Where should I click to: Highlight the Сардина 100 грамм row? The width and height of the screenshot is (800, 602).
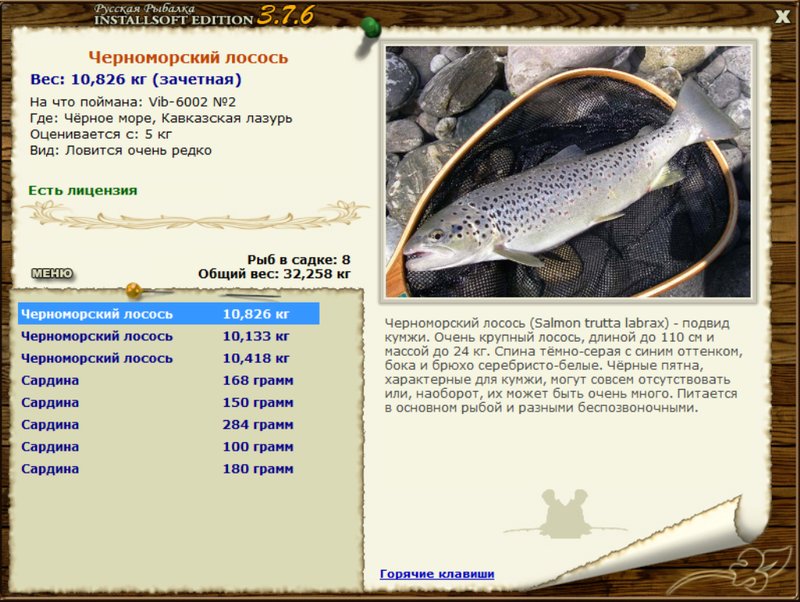(x=169, y=447)
